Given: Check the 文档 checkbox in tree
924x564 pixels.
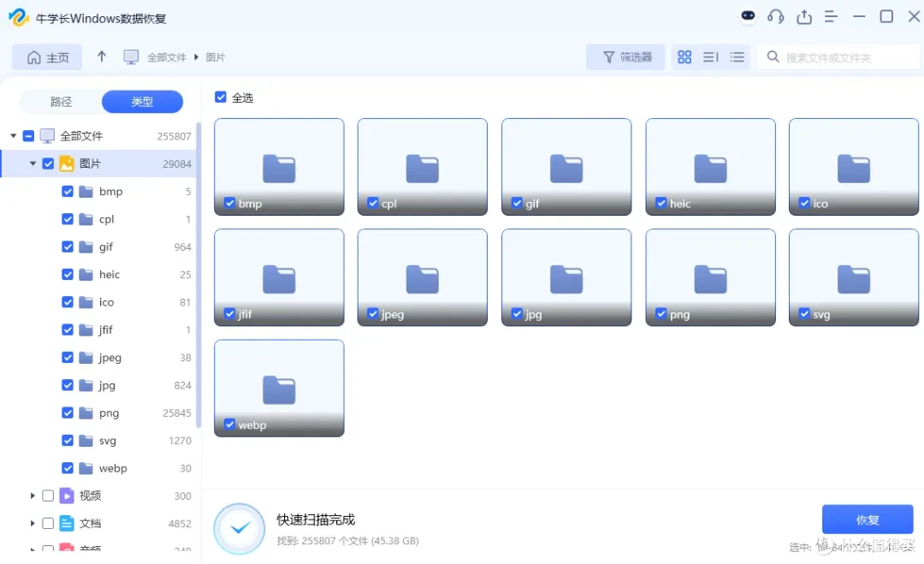Looking at the screenshot, I should pyautogui.click(x=48, y=523).
